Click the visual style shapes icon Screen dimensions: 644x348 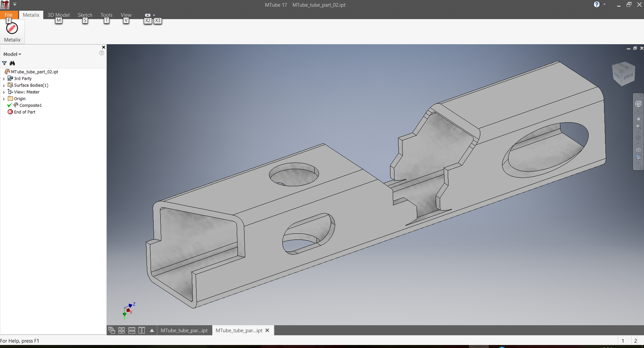click(638, 157)
